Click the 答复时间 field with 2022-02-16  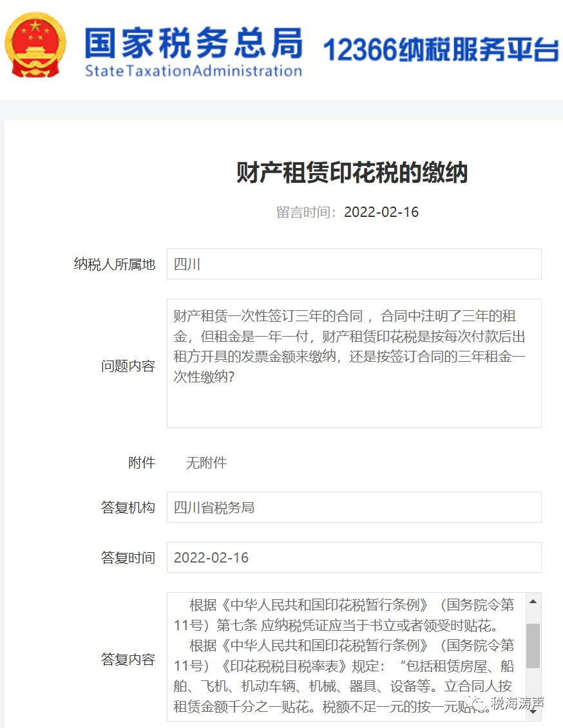pyautogui.click(x=354, y=557)
